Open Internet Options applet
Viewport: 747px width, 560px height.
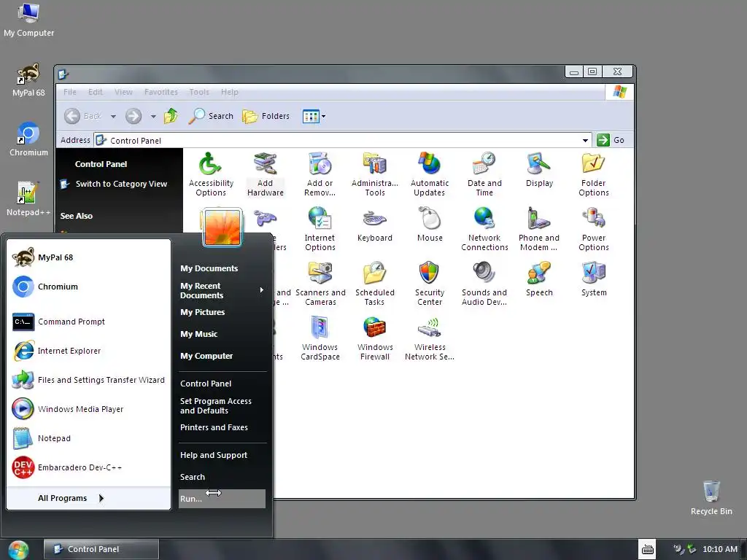pos(320,229)
